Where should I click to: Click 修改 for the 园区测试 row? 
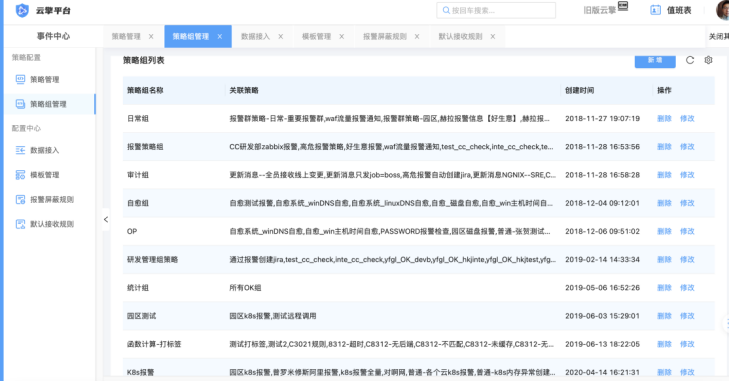tap(687, 316)
